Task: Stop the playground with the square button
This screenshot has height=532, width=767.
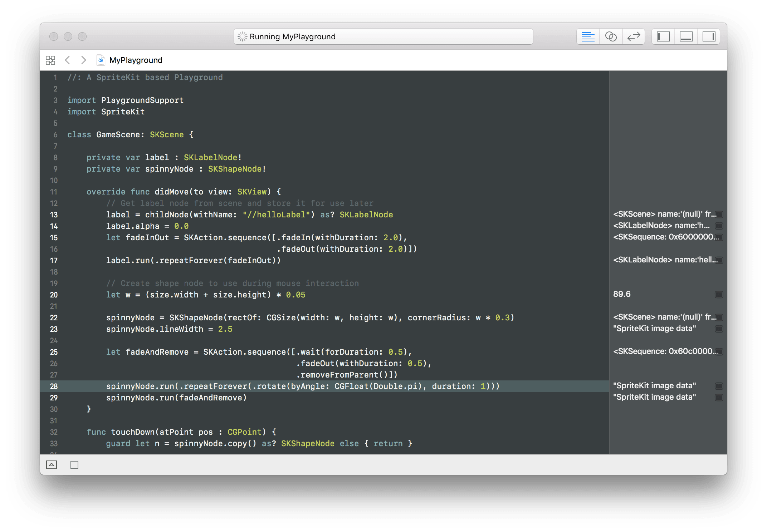Action: 74,465
